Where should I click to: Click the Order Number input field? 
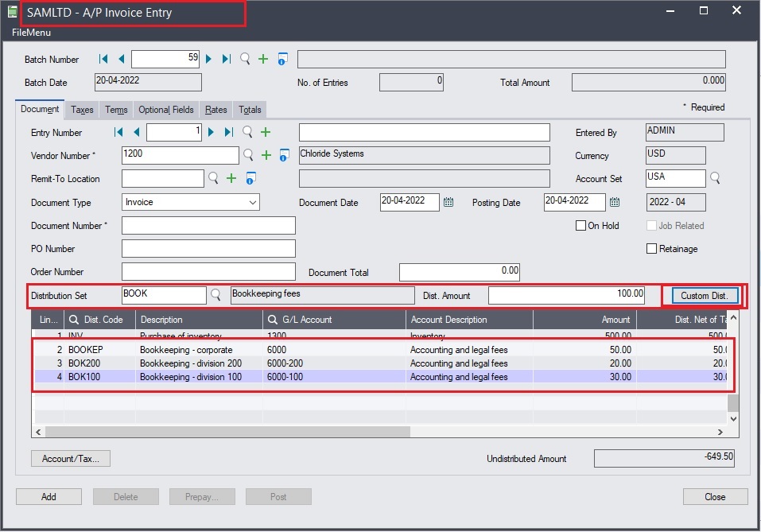click(208, 272)
